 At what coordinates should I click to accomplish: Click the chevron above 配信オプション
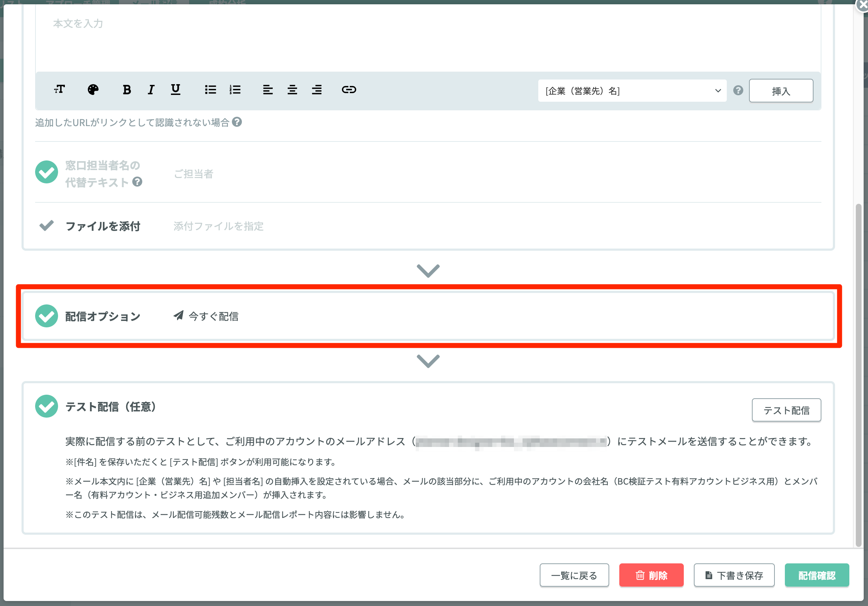(428, 270)
